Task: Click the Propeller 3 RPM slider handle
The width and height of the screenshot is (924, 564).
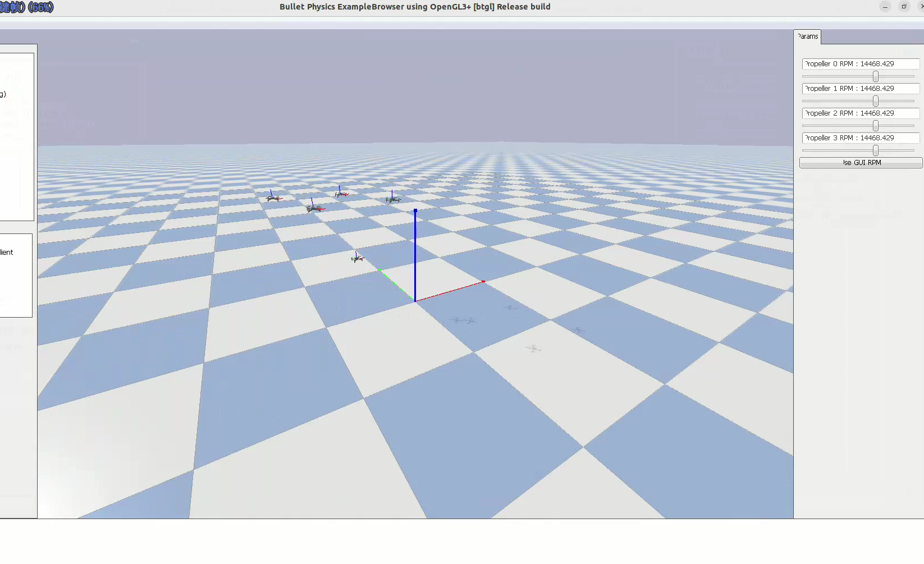Action: click(x=876, y=150)
